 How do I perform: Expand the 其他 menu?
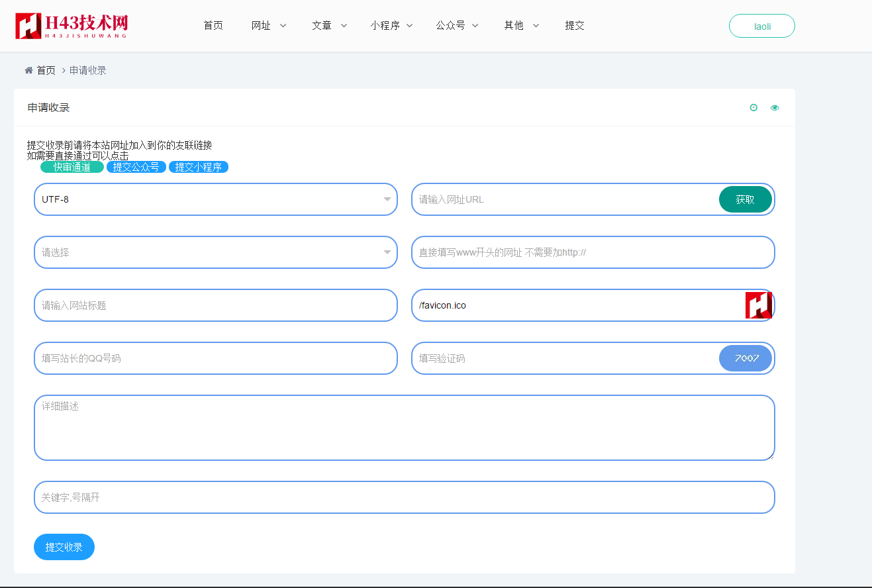click(x=521, y=26)
